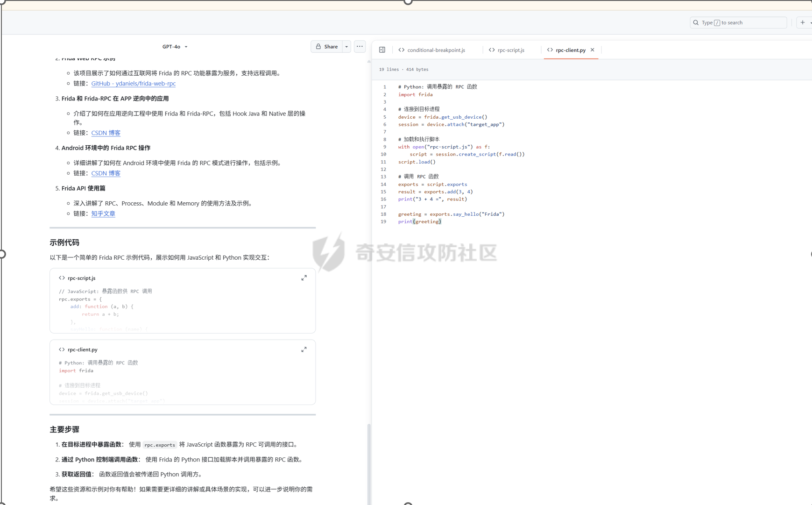Expand the rpc-script.js code card
Viewport: 812px width, 505px height.
point(304,278)
